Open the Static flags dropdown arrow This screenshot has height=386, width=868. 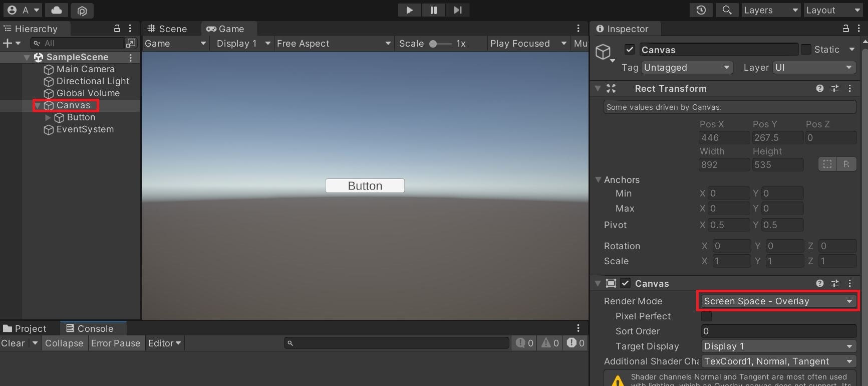[851, 49]
